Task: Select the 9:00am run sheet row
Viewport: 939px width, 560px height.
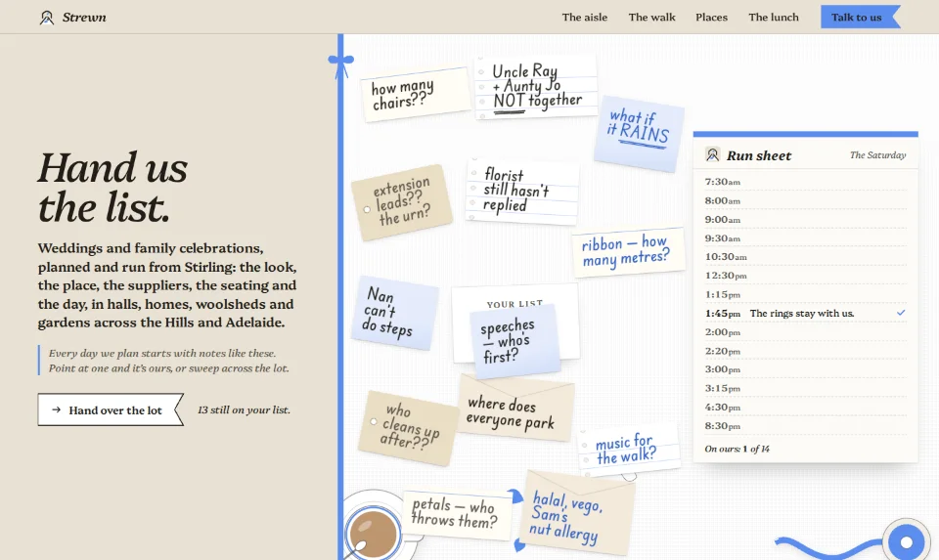Action: pos(805,220)
